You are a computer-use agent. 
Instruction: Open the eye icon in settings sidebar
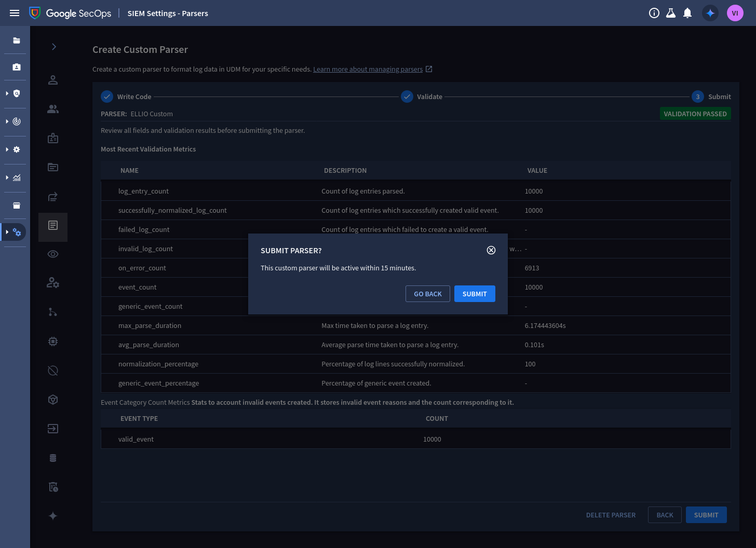pos(53,254)
